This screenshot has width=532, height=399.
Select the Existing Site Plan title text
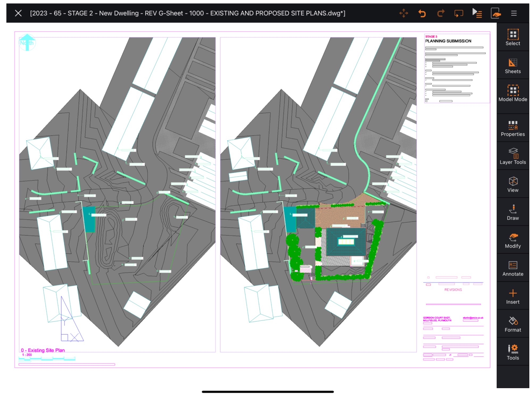pyautogui.click(x=43, y=350)
